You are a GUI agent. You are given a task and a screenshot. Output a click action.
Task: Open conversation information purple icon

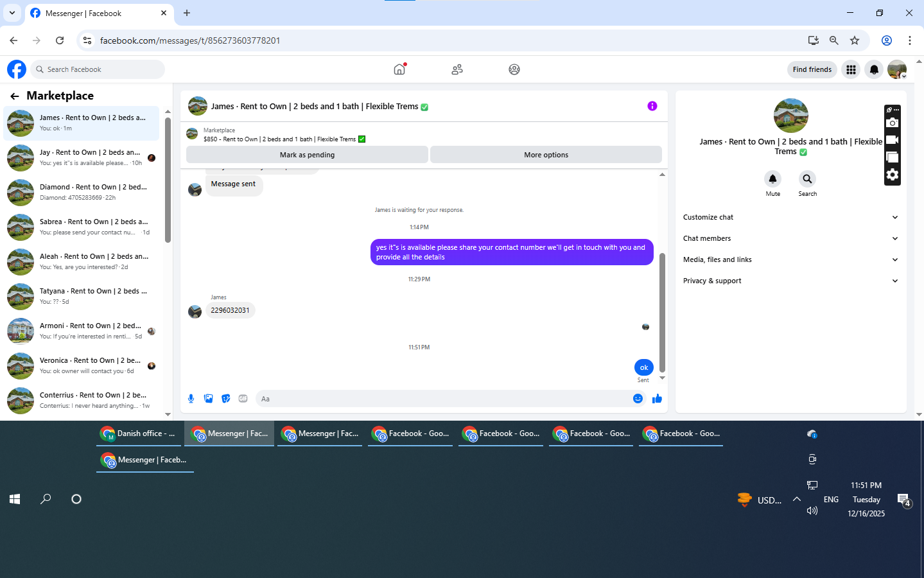[652, 106]
